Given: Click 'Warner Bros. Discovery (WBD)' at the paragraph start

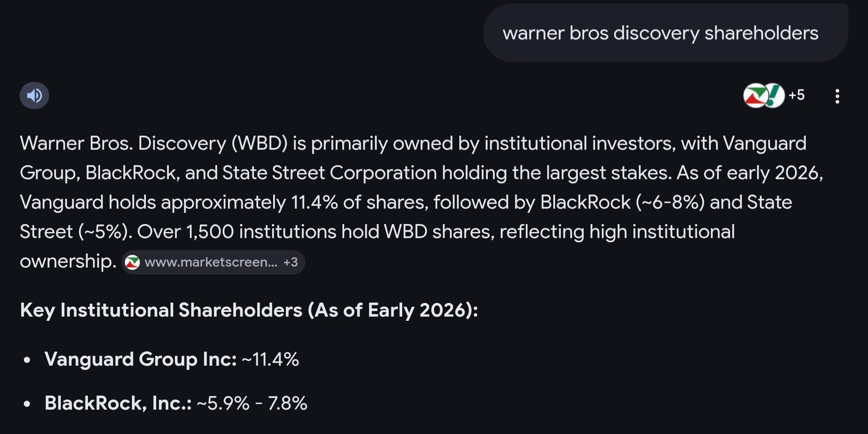Looking at the screenshot, I should (153, 143).
